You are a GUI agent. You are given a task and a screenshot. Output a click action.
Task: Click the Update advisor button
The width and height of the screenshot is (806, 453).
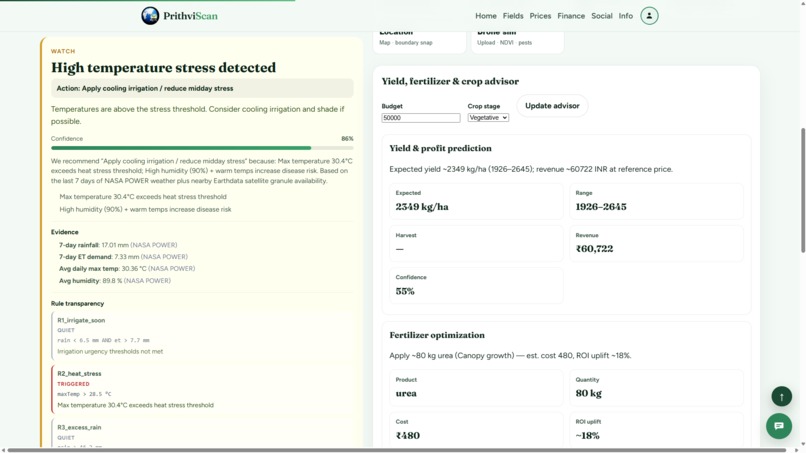(552, 106)
